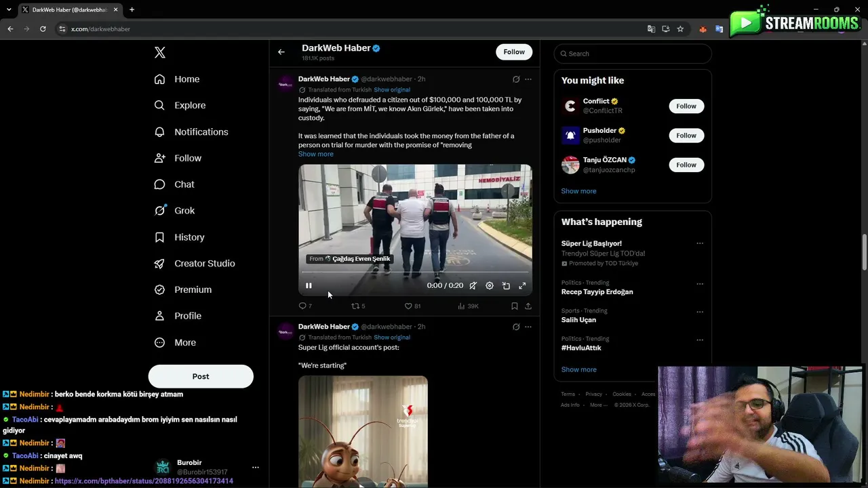The height and width of the screenshot is (488, 868).
Task: Open the Privacy footer link
Action: [594, 394]
